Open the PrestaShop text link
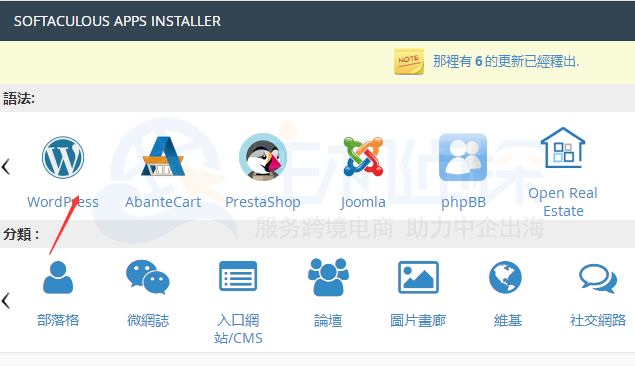This screenshot has height=366, width=635. pyautogui.click(x=263, y=202)
